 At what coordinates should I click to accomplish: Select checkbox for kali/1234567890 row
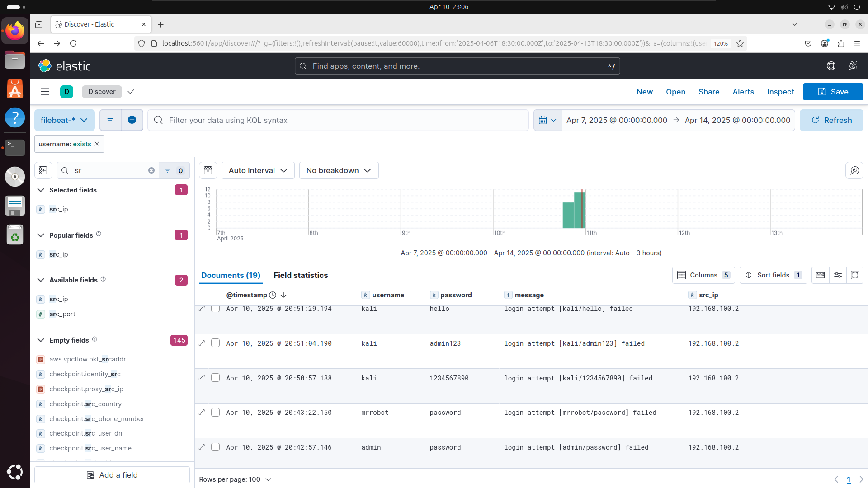point(216,378)
